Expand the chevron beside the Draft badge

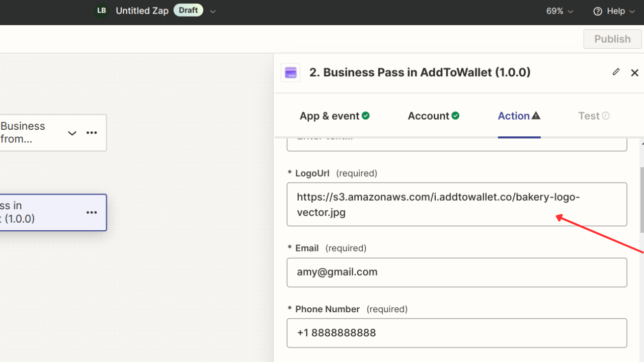click(x=212, y=11)
